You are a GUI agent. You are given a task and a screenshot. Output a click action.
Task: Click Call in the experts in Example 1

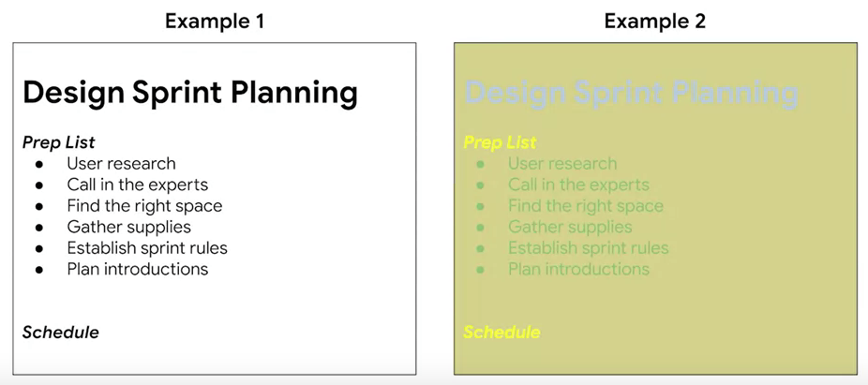138,185
